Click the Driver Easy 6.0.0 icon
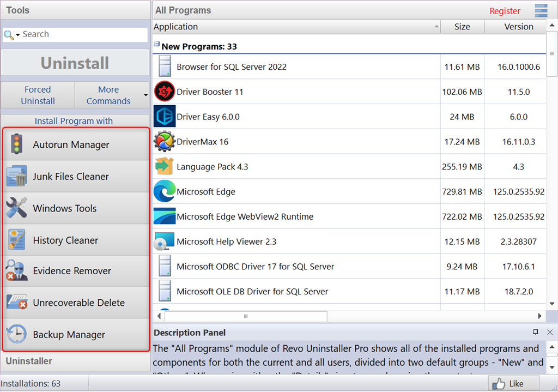Screen dimensions: 558x392 coord(165,116)
